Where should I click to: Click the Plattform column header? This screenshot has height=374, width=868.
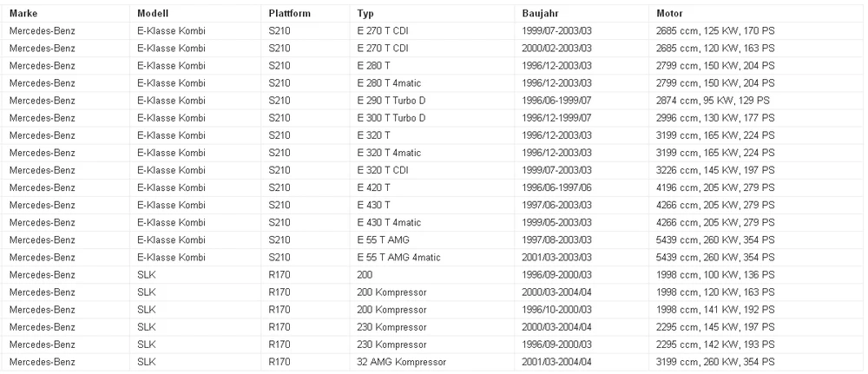(x=305, y=13)
